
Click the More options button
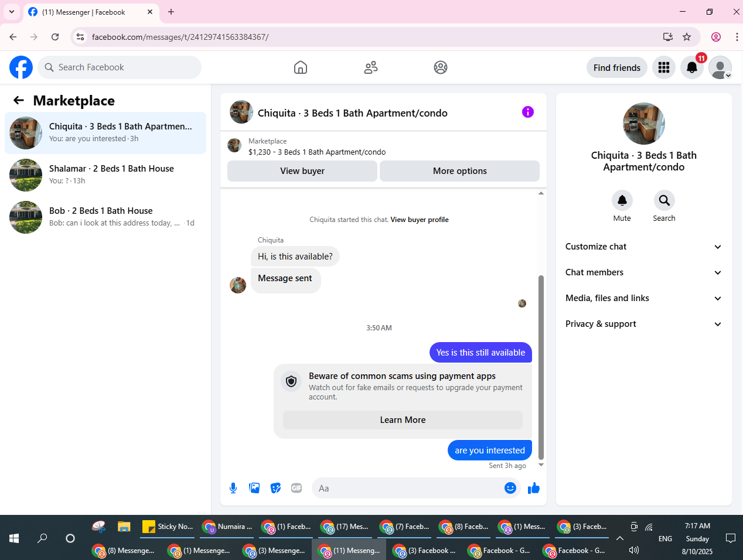[460, 171]
